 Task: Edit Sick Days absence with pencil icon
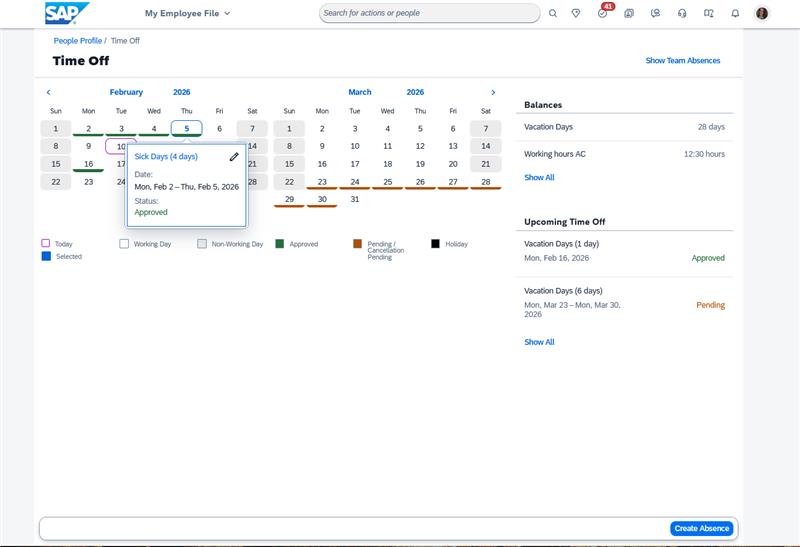pos(234,157)
